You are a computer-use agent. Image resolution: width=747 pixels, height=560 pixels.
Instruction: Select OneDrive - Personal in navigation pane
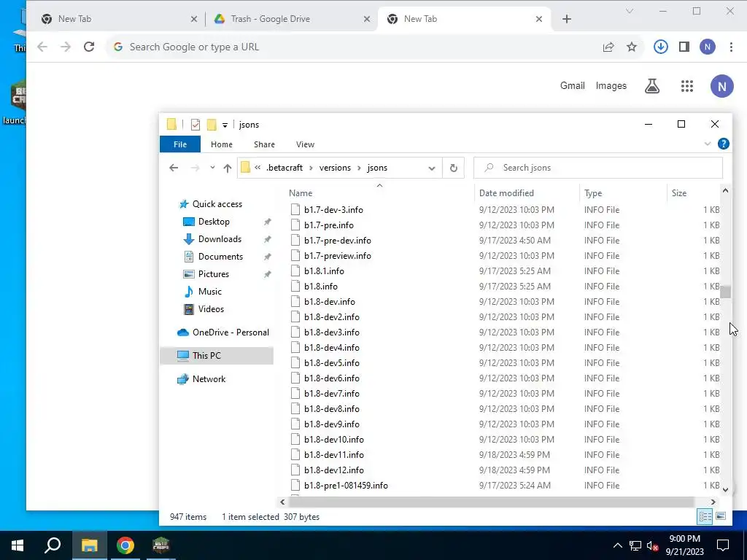pyautogui.click(x=231, y=332)
